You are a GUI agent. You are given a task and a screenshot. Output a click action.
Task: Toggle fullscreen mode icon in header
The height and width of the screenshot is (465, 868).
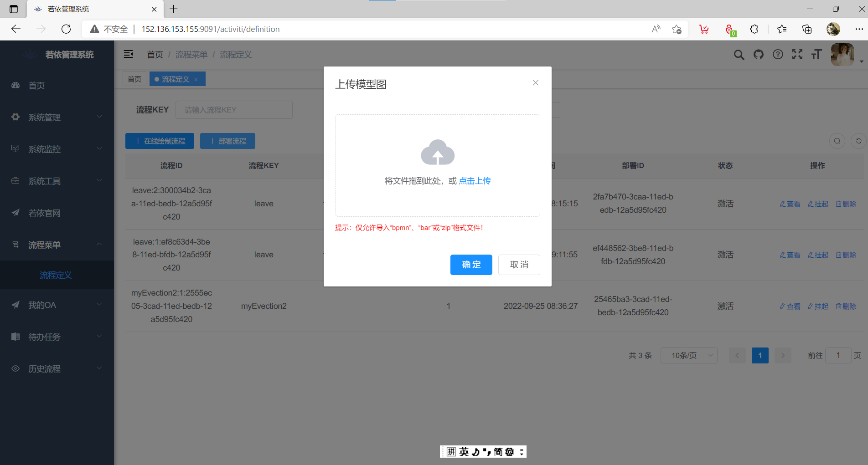[x=797, y=55]
